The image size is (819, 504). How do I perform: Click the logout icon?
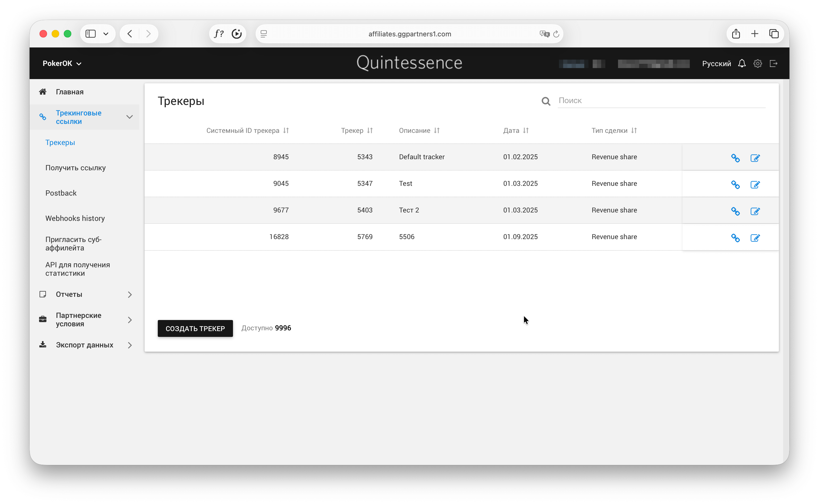click(773, 63)
